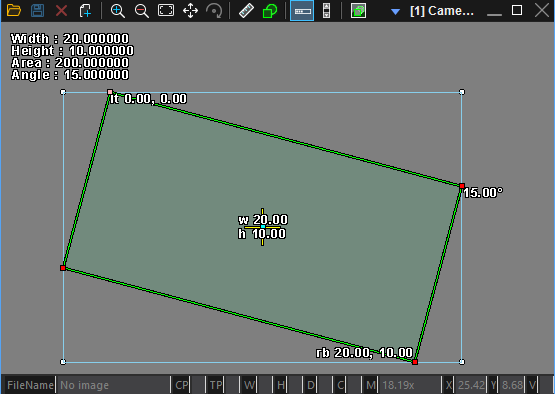Click the 'Area : 200.000000' readout
The height and width of the screenshot is (394, 555).
point(70,63)
